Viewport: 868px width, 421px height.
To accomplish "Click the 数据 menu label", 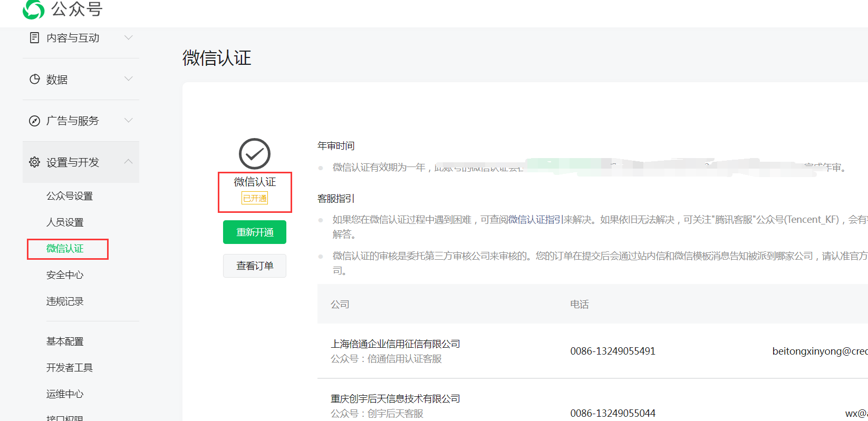I will pyautogui.click(x=57, y=80).
